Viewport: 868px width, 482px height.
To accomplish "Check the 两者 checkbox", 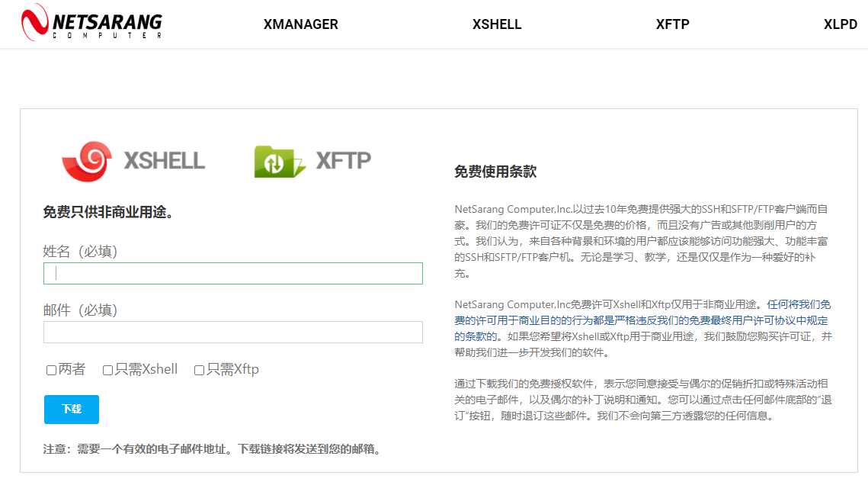I will [52, 370].
